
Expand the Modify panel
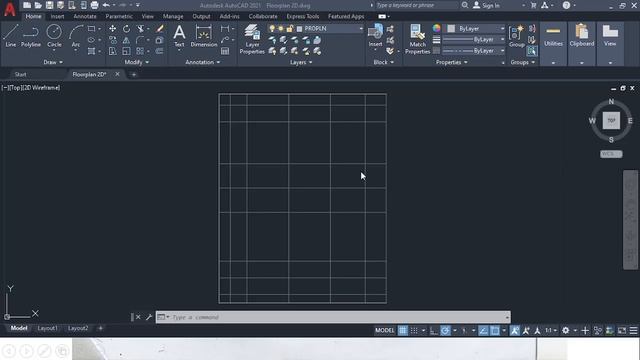click(x=137, y=62)
